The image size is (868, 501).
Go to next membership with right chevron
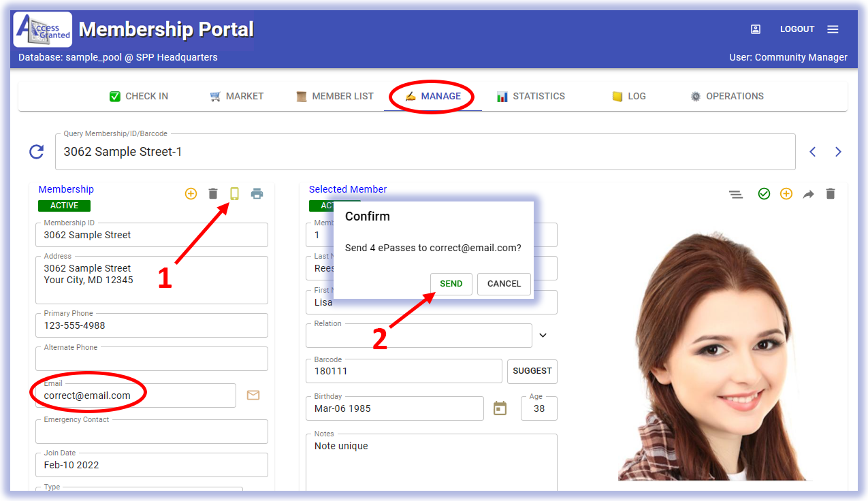coord(838,152)
